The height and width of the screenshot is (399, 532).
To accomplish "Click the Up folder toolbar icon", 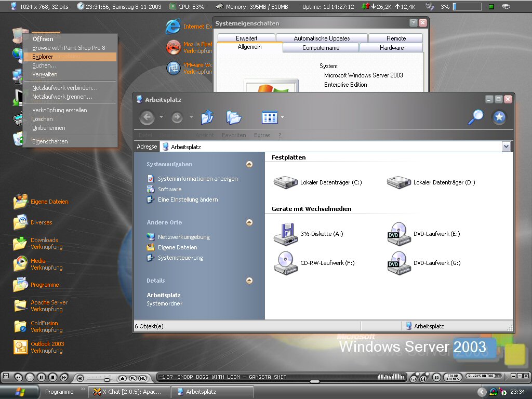I will click(x=207, y=118).
